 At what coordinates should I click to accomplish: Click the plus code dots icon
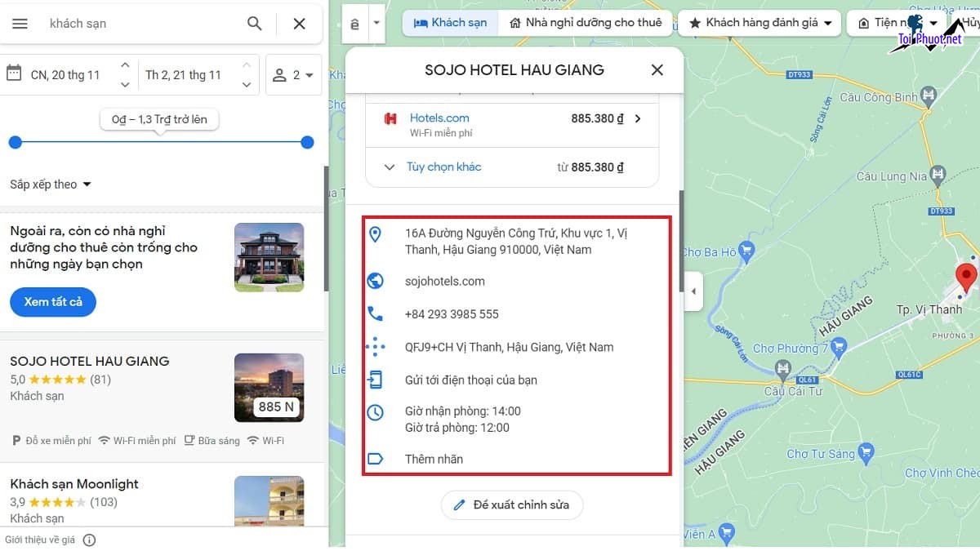tap(375, 347)
